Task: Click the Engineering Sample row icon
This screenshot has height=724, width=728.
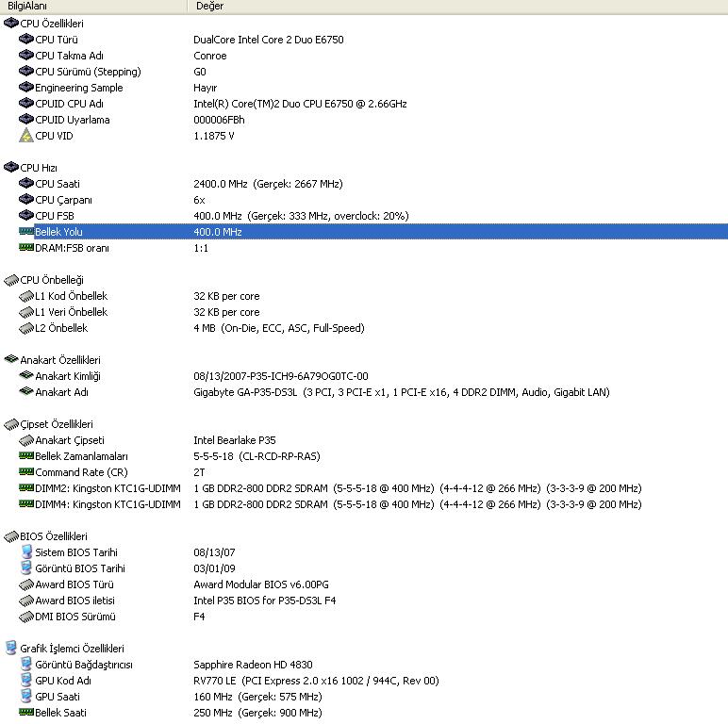Action: click(26, 88)
